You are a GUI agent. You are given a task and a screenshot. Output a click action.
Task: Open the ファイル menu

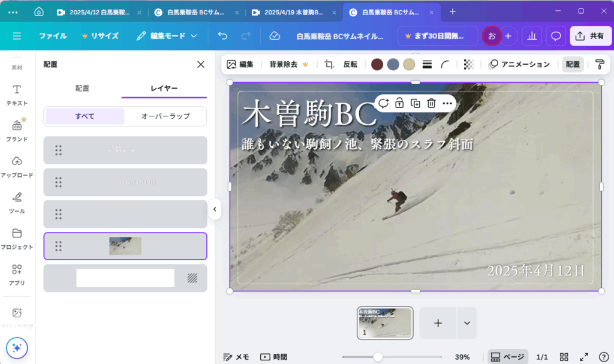coord(53,36)
